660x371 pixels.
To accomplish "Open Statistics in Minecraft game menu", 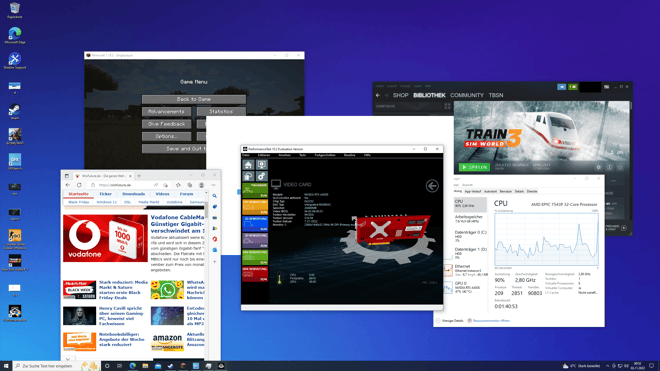I will 221,112.
